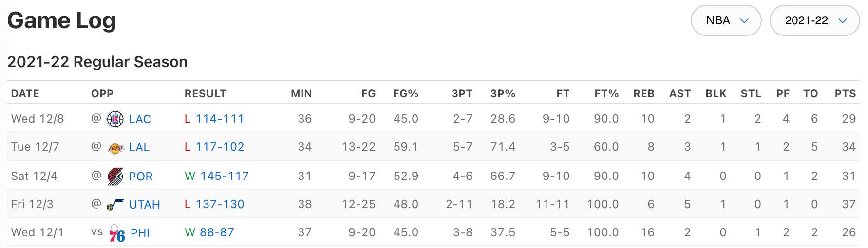Click the Lakers team logo
The image size is (868, 248).
[x=115, y=148]
